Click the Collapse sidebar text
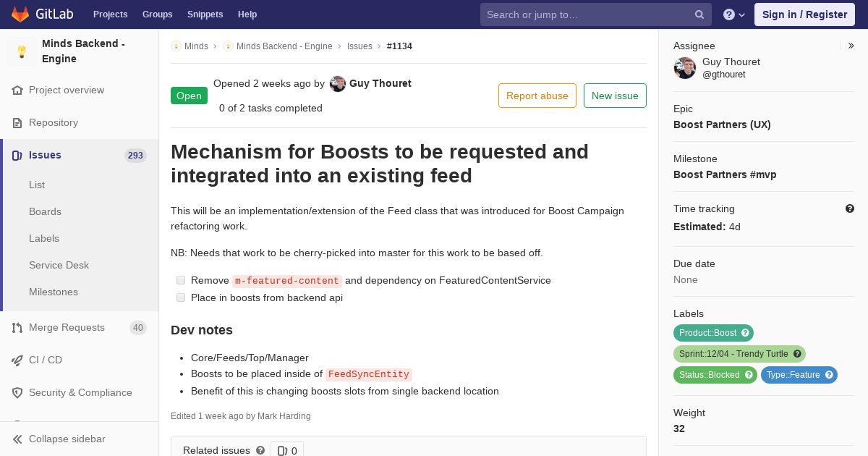 67,439
